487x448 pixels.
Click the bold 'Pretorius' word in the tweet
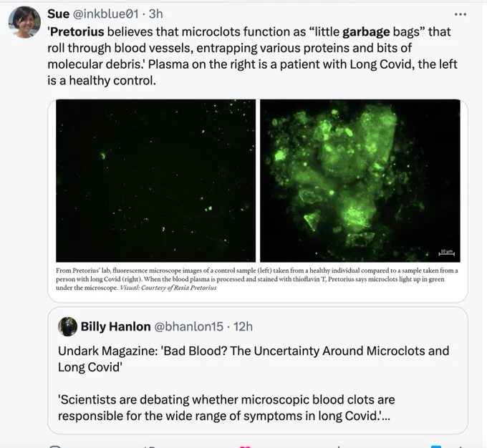pyautogui.click(x=77, y=31)
